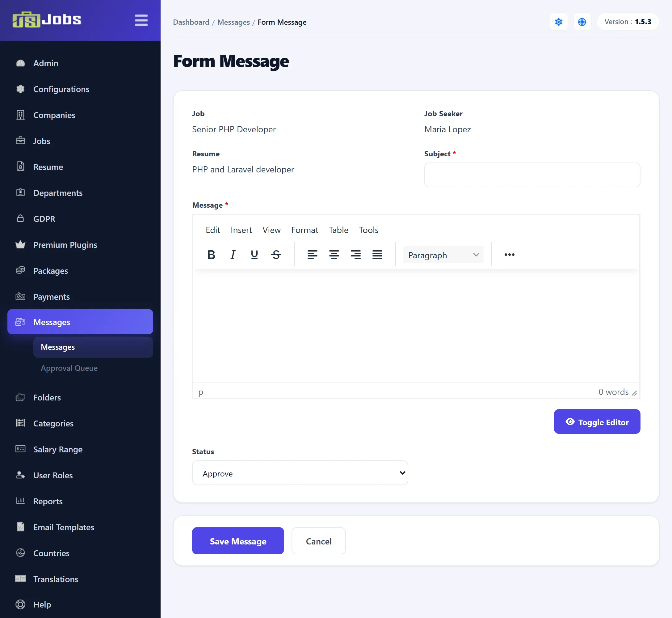Viewport: 672px width, 618px height.
Task: Click the editor resize handle icon
Action: (x=634, y=393)
